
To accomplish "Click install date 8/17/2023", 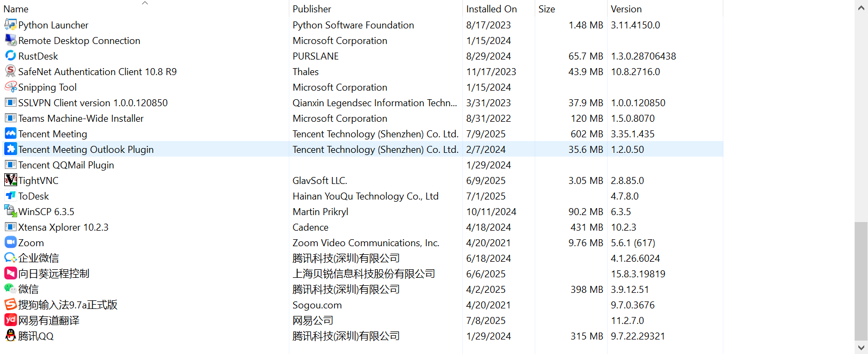I will (489, 25).
